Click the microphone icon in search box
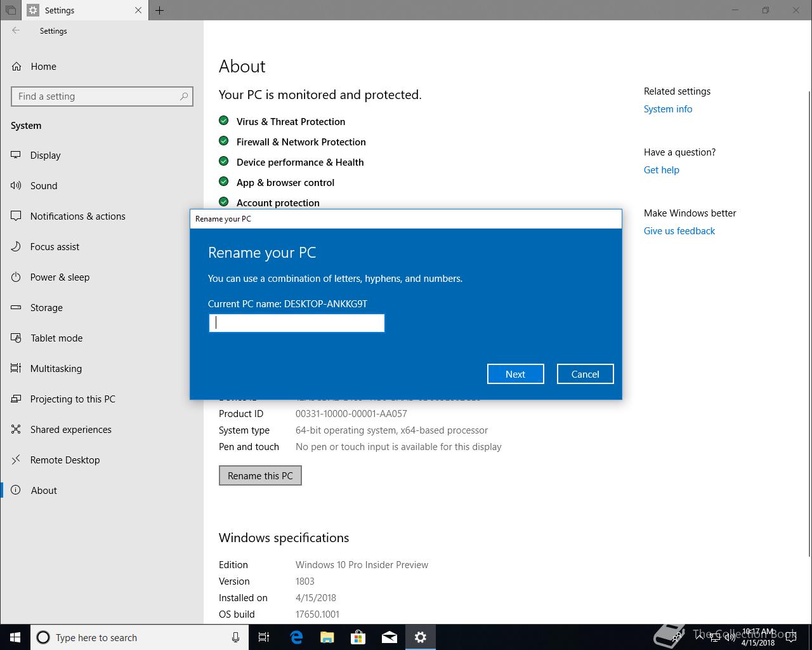Screen dimensions: 812x650 pyautogui.click(x=235, y=637)
